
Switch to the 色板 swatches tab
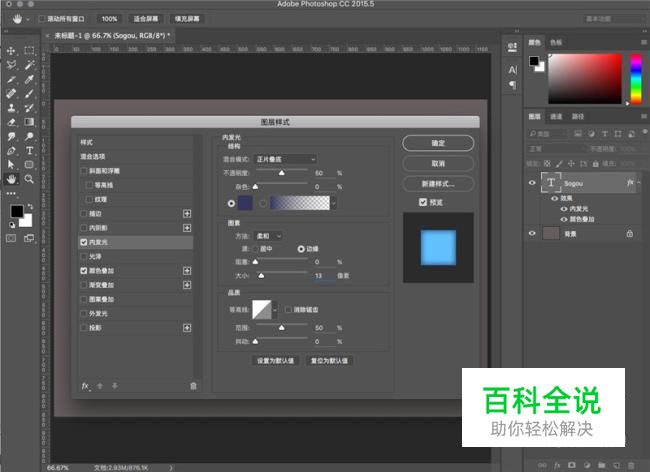(x=555, y=42)
